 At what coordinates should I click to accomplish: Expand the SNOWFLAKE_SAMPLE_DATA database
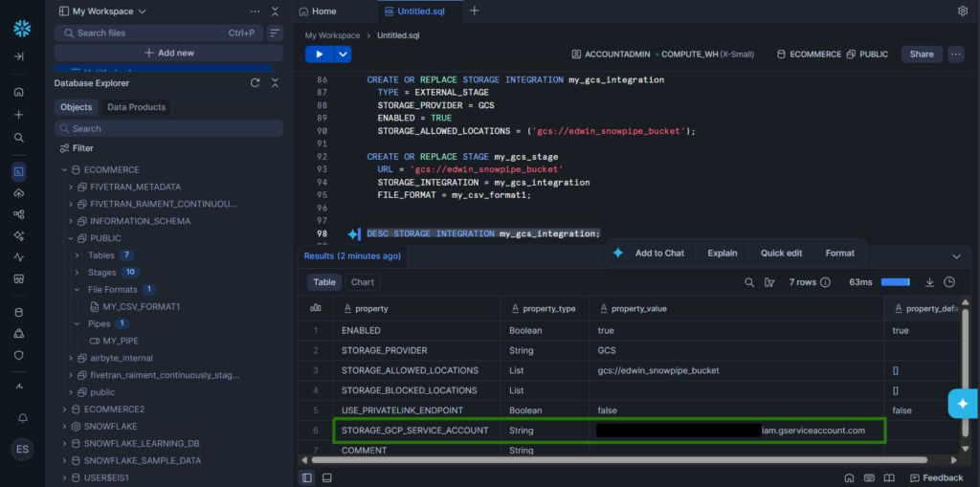click(x=64, y=461)
